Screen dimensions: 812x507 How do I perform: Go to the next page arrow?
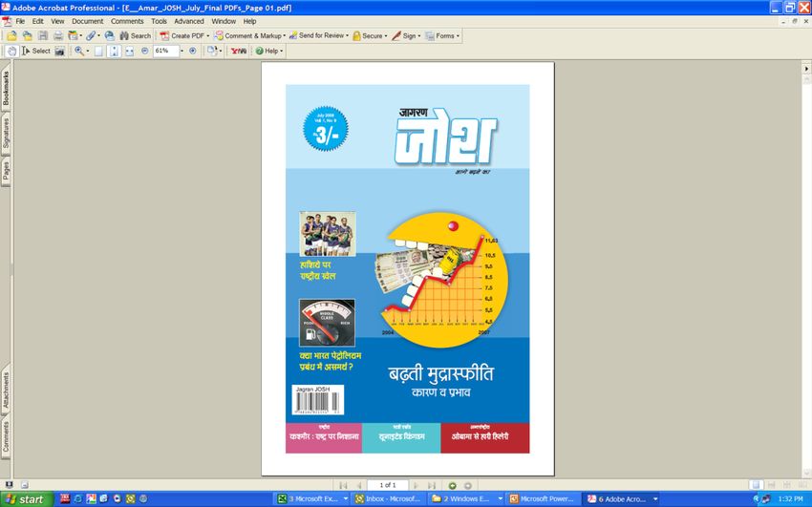[x=416, y=485]
